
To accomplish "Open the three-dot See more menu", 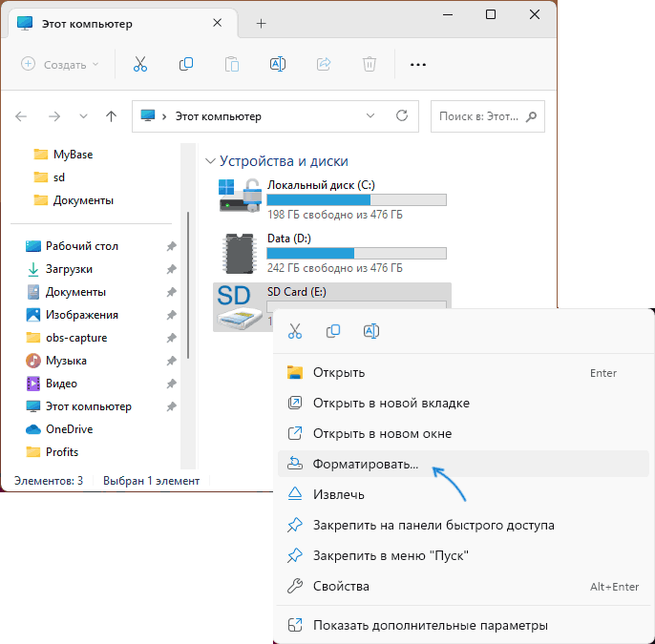I will pos(418,65).
